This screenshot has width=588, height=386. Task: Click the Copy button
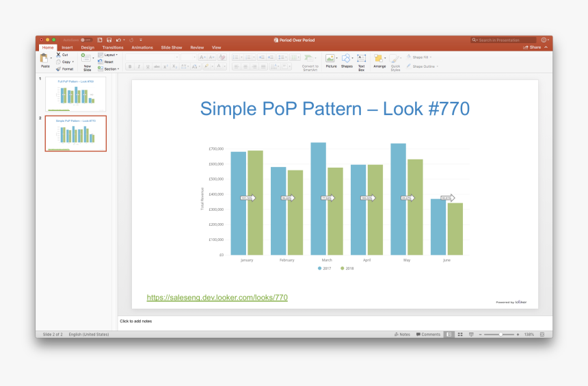[x=64, y=62]
